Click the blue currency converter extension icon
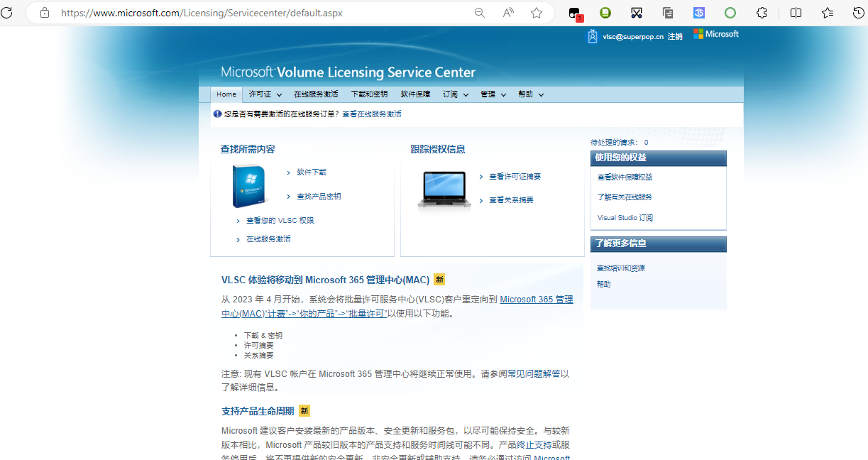Image resolution: width=868 pixels, height=460 pixels. pos(699,12)
